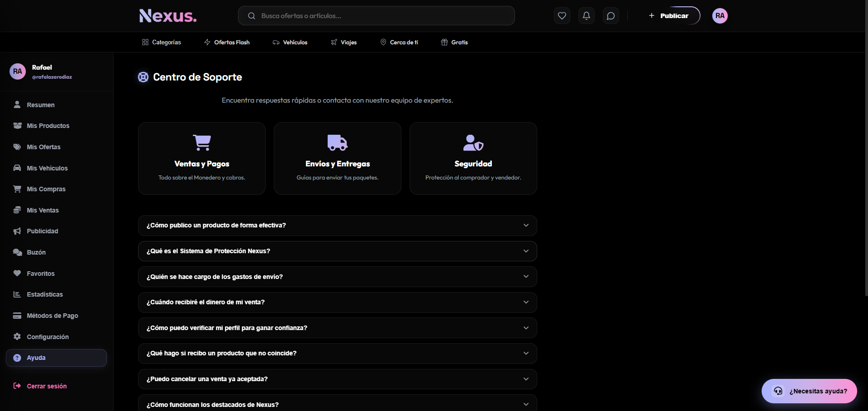Viewport: 868px width, 411px height.
Task: Click the Resumen user icon in sidebar
Action: (17, 104)
